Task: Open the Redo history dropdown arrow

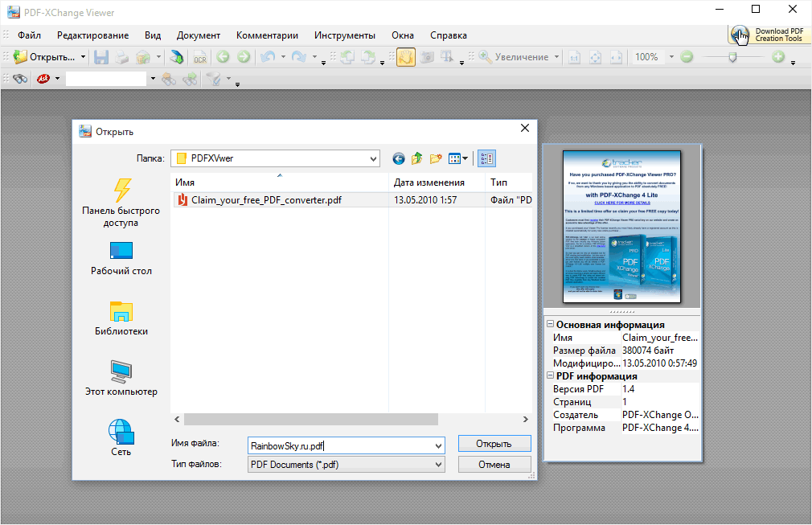Action: [314, 56]
